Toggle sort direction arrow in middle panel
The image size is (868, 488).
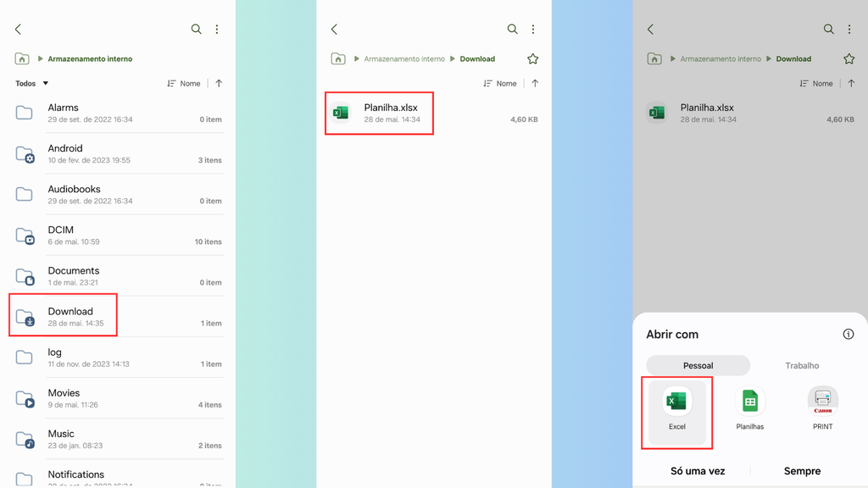pyautogui.click(x=536, y=84)
